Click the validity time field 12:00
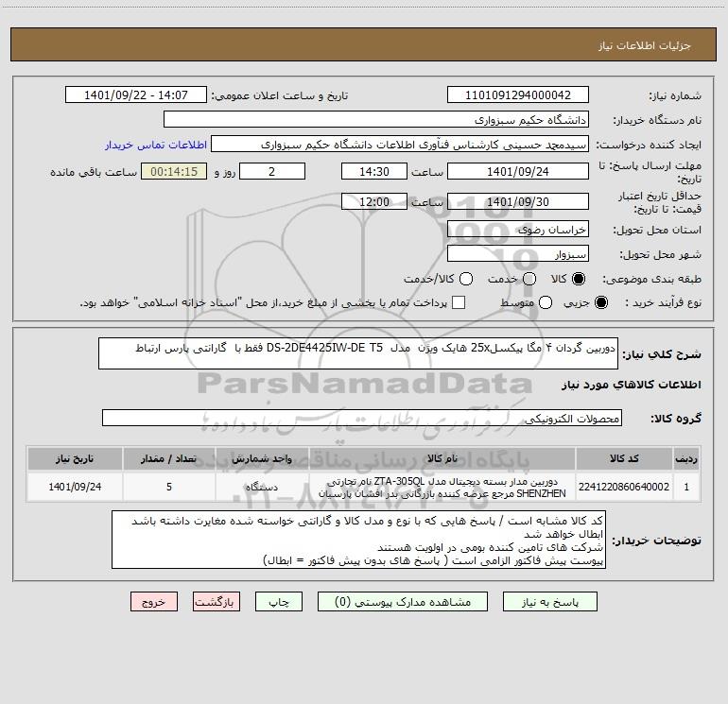Screen dimensions: 728x704 374,201
